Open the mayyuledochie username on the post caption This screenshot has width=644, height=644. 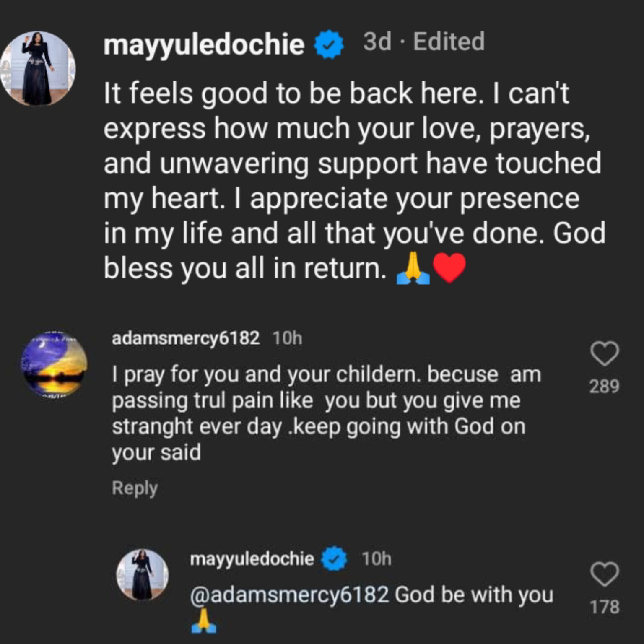pos(204,44)
